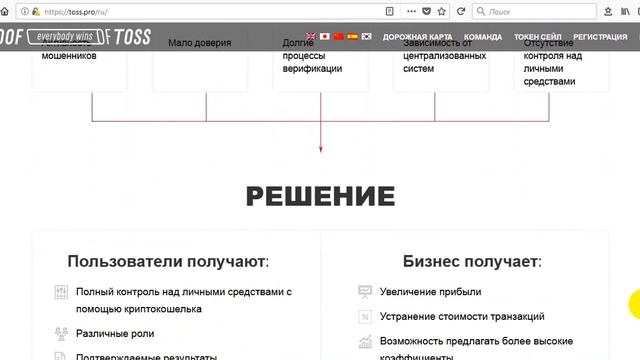Image resolution: width=640 pixels, height=360 pixels.
Task: Click icon beside Подтверждаемые результаты
Action: coord(60,356)
